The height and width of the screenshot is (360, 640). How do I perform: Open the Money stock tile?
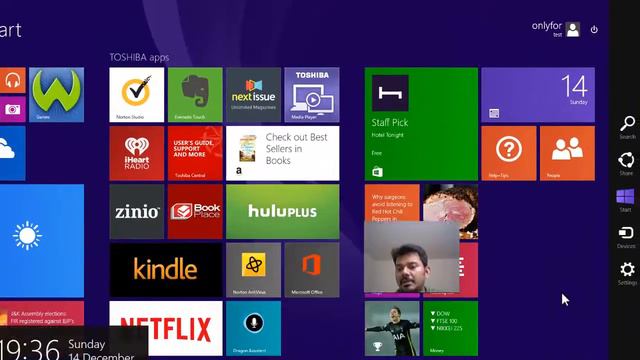(x=451, y=328)
